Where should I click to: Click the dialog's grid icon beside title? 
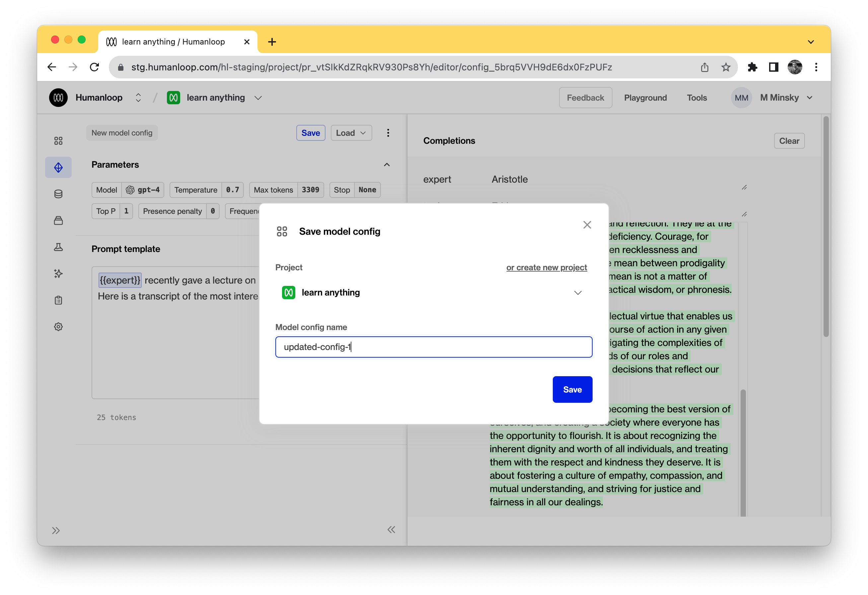click(282, 231)
